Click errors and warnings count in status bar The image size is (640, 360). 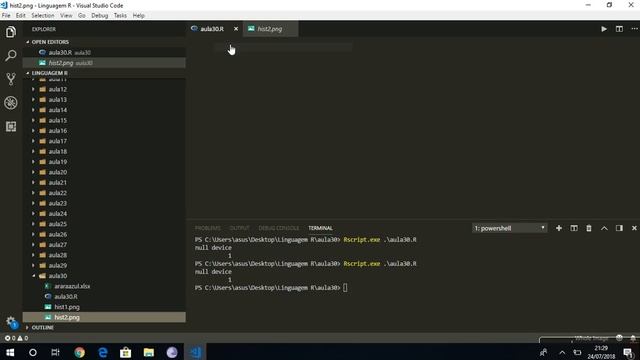click(x=16, y=338)
